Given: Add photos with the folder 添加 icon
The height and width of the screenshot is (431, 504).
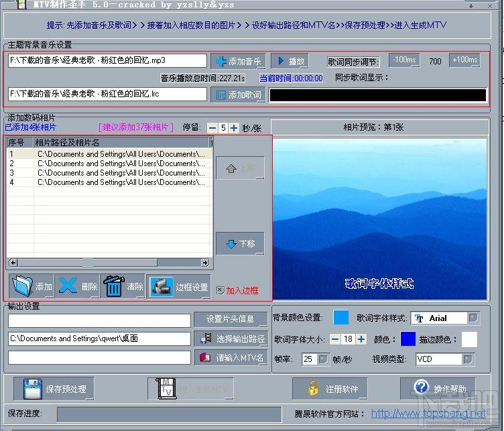Looking at the screenshot, I should tap(31, 286).
